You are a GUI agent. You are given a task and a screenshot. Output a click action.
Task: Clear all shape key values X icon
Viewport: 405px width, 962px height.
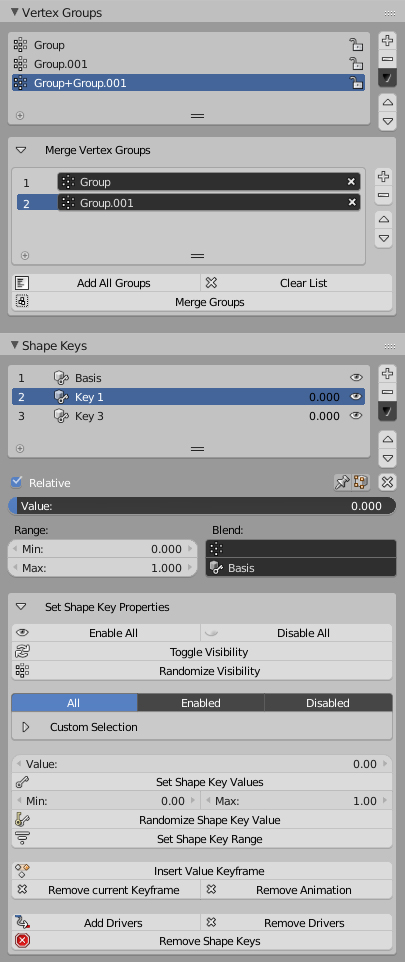coord(387,482)
